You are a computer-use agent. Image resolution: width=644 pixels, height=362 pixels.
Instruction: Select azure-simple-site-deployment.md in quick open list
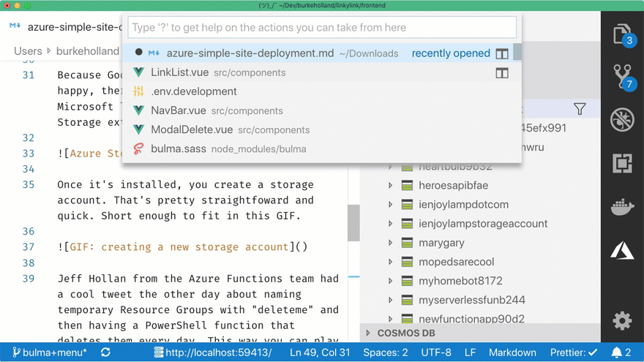pos(321,53)
